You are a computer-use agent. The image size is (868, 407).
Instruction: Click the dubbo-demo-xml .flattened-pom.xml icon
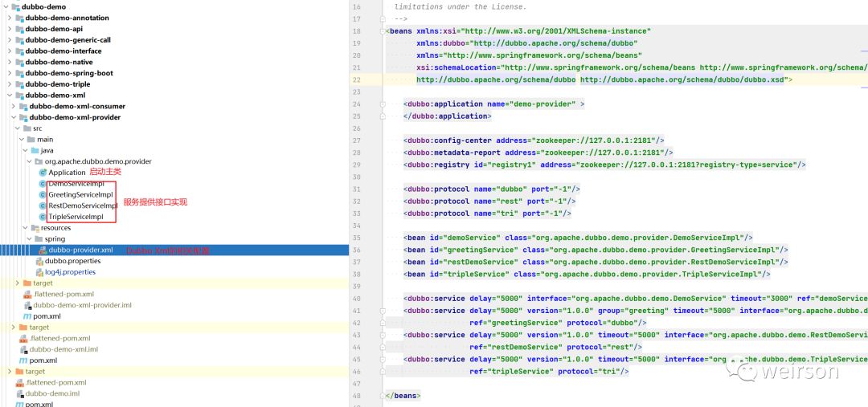coord(23,339)
